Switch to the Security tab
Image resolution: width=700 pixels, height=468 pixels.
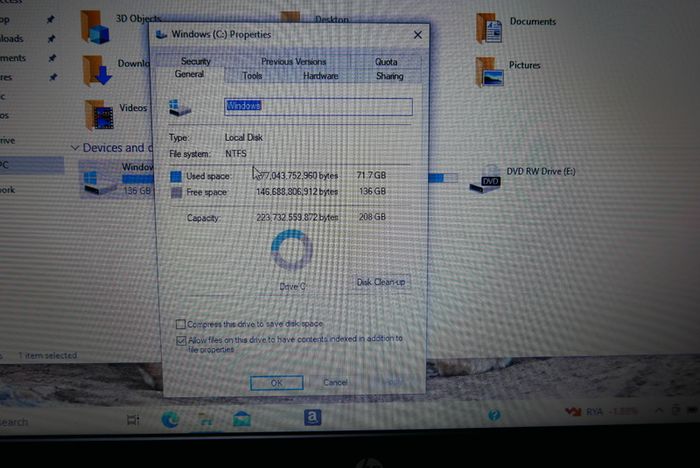point(196,61)
